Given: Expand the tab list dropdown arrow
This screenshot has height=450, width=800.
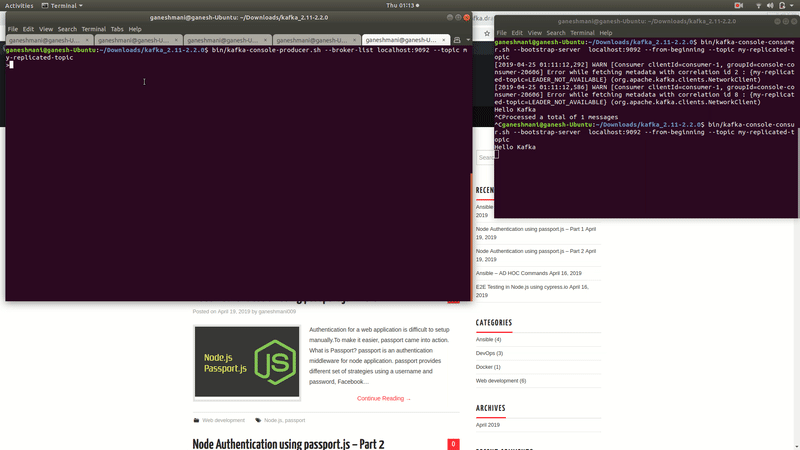Looking at the screenshot, I should 467,40.
